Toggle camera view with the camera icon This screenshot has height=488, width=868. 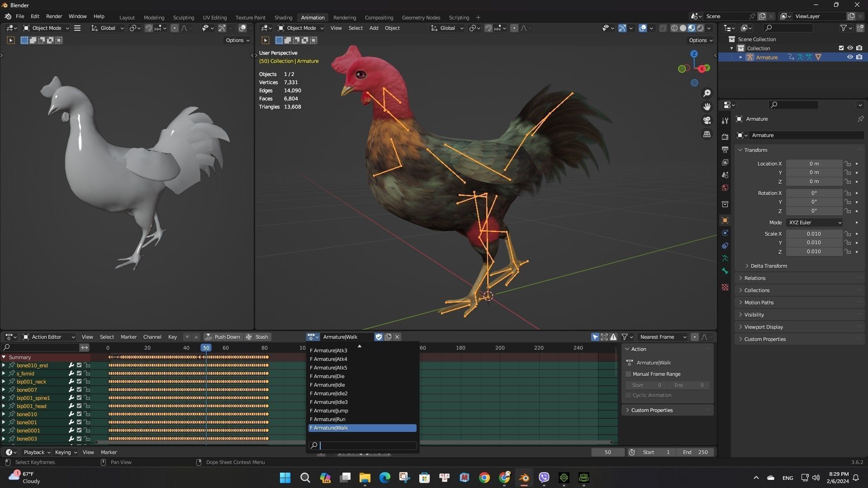click(x=707, y=120)
